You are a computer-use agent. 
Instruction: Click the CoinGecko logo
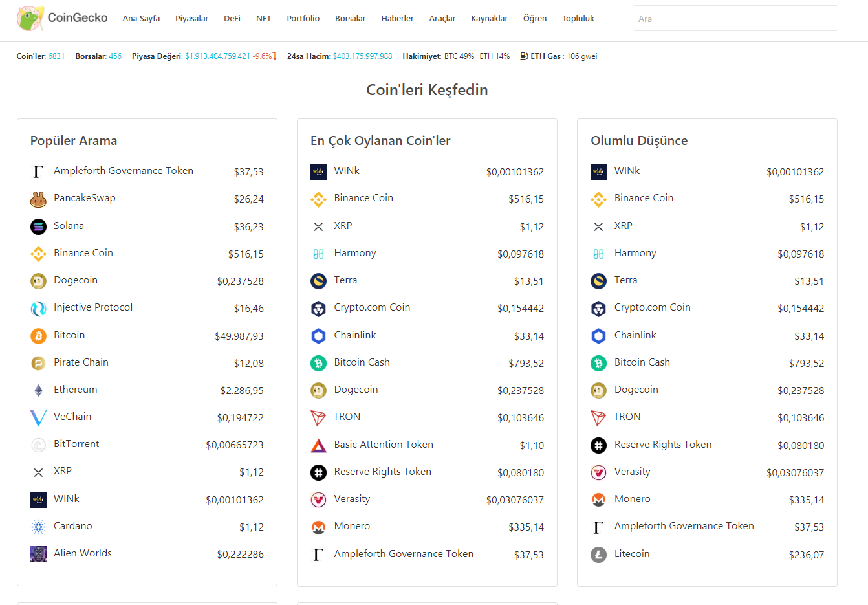coord(62,19)
